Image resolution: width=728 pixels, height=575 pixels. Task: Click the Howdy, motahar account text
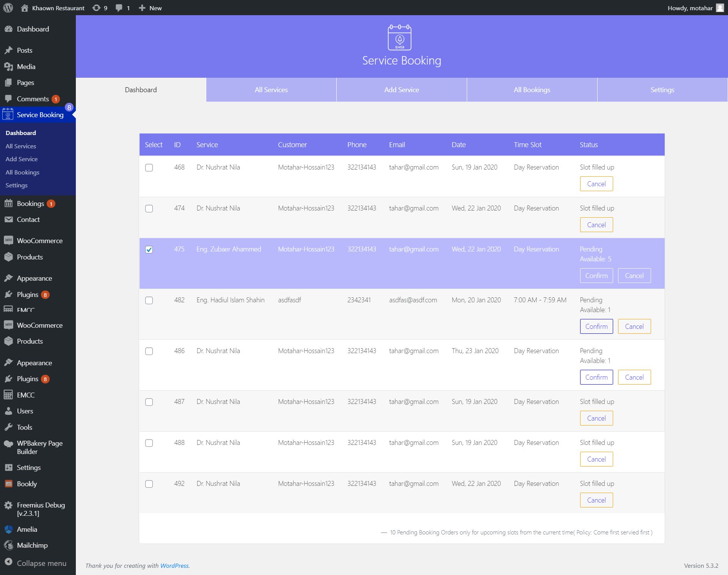690,8
